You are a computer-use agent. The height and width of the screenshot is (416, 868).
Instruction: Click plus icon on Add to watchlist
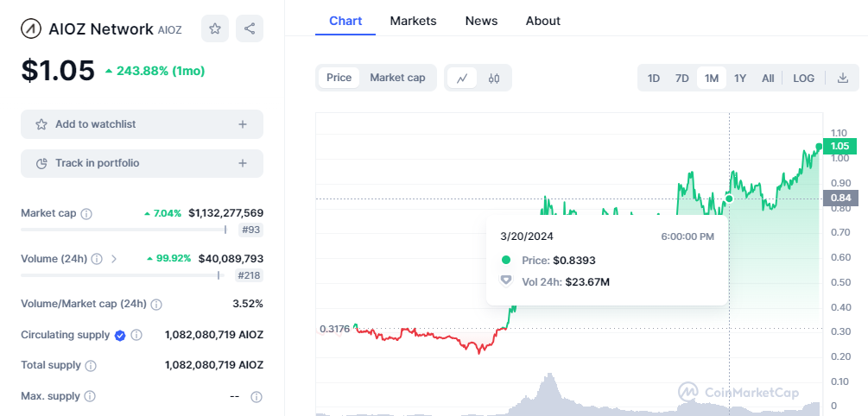[x=243, y=124]
